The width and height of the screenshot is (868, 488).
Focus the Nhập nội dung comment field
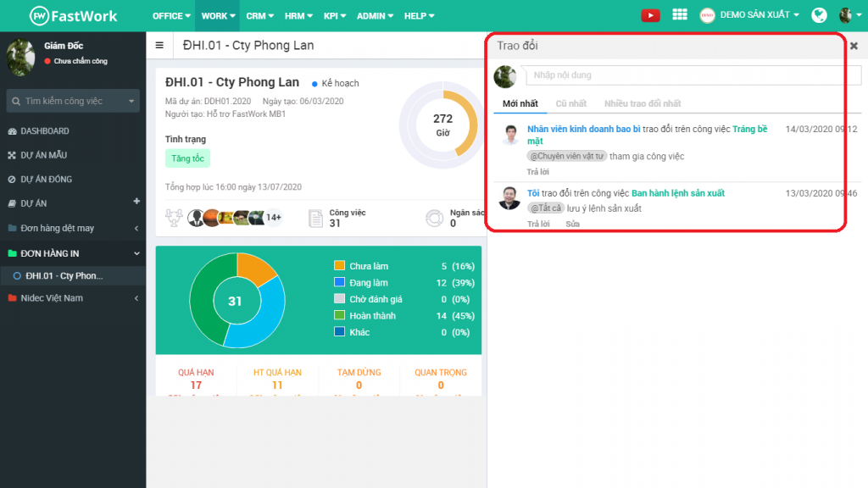pos(693,75)
